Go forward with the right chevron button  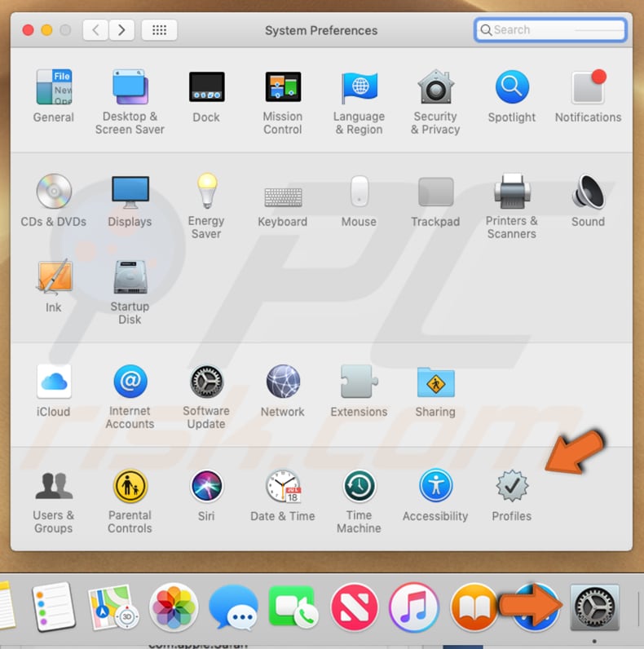121,30
